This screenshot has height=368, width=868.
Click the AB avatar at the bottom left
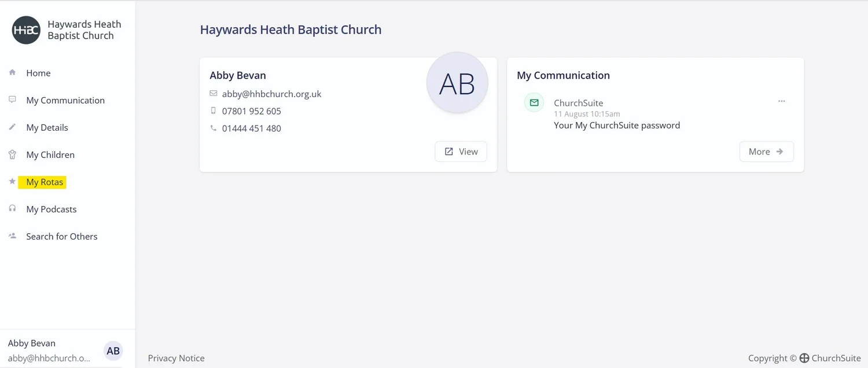[113, 351]
